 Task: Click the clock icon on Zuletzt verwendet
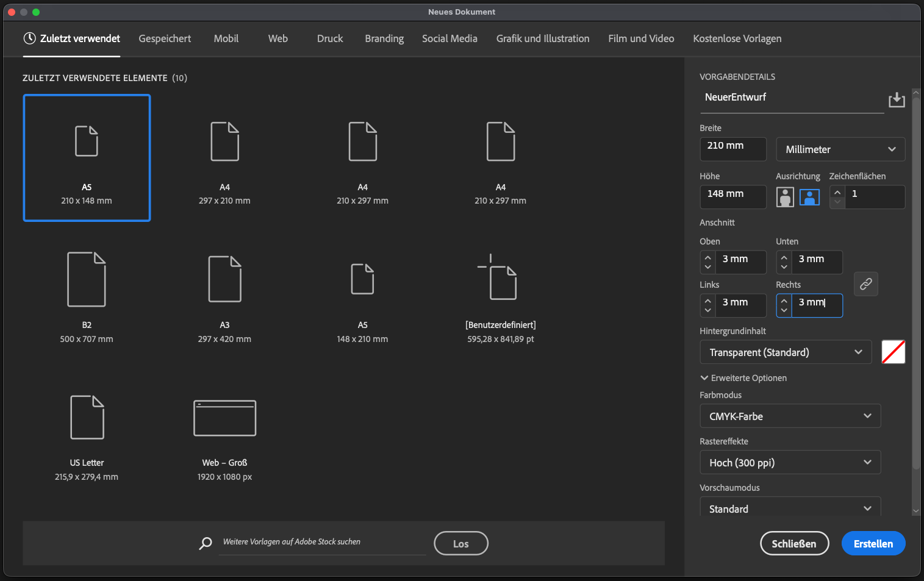point(29,38)
